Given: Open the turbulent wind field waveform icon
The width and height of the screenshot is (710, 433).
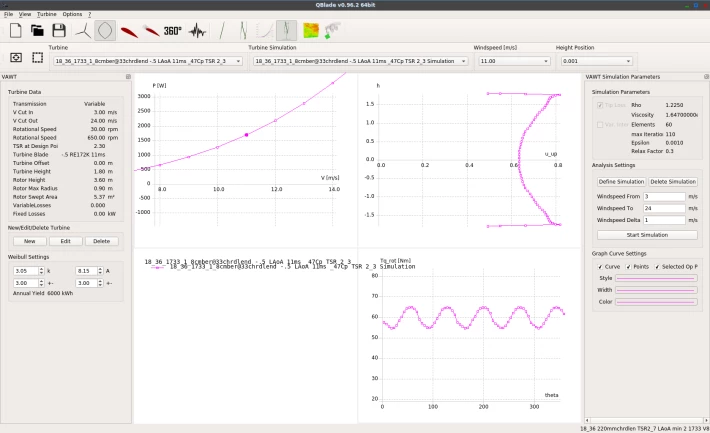Looking at the screenshot, I should coord(197,31).
